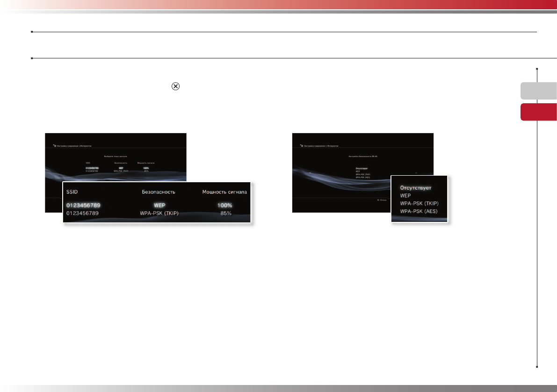Click the Internet settings icon in right screenshot
557x392 pixels.
tap(301, 146)
